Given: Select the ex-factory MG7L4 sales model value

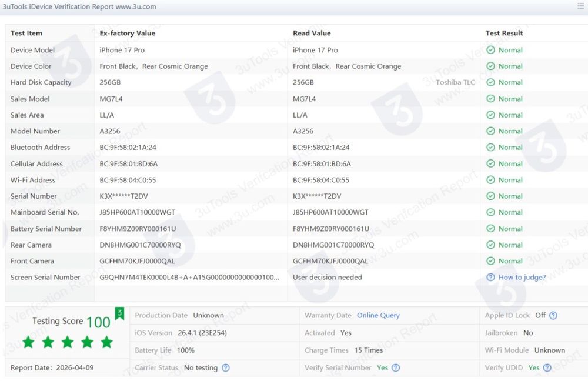Looking at the screenshot, I should [x=111, y=99].
